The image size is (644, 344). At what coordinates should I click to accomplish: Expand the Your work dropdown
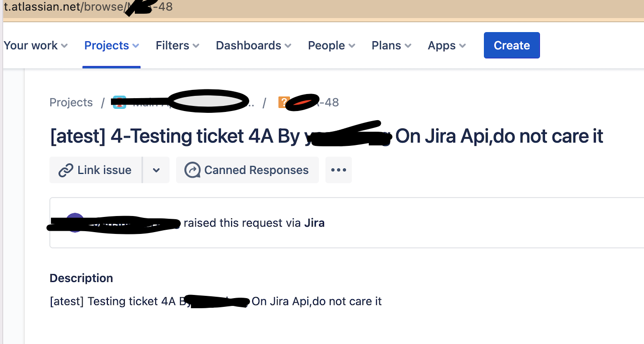point(35,45)
